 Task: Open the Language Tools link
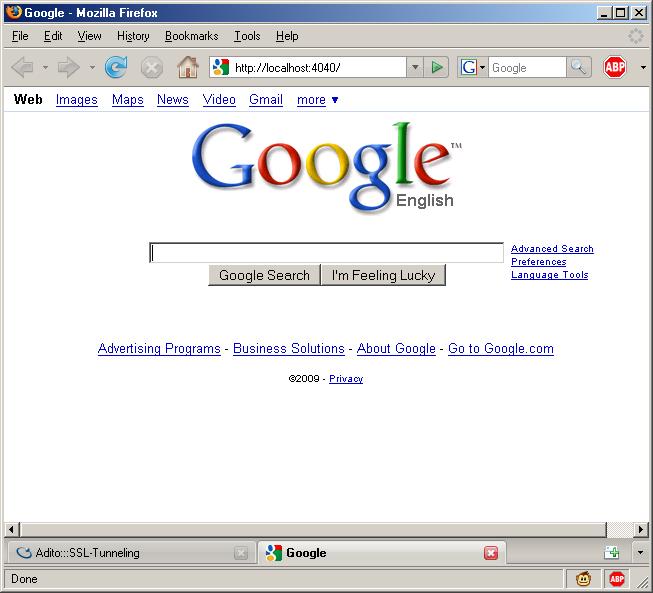coord(550,275)
